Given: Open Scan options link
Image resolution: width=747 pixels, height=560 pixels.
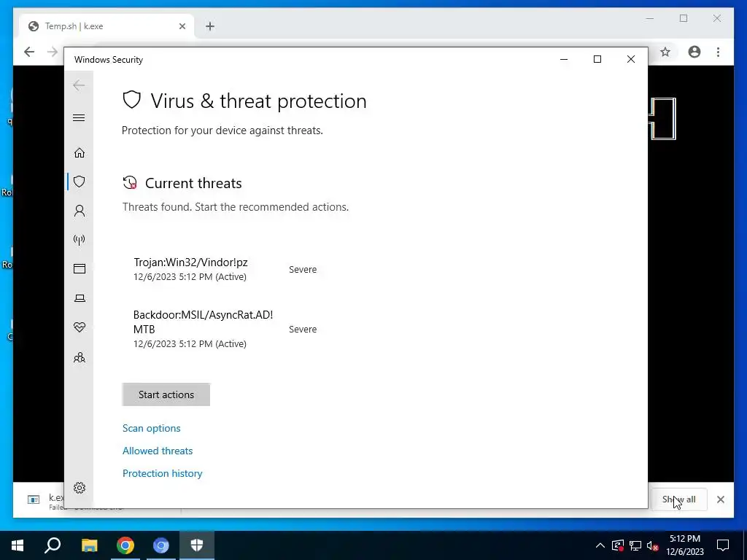Looking at the screenshot, I should (152, 428).
